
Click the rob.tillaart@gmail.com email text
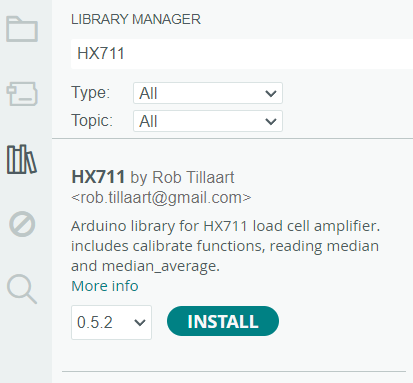coord(161,198)
